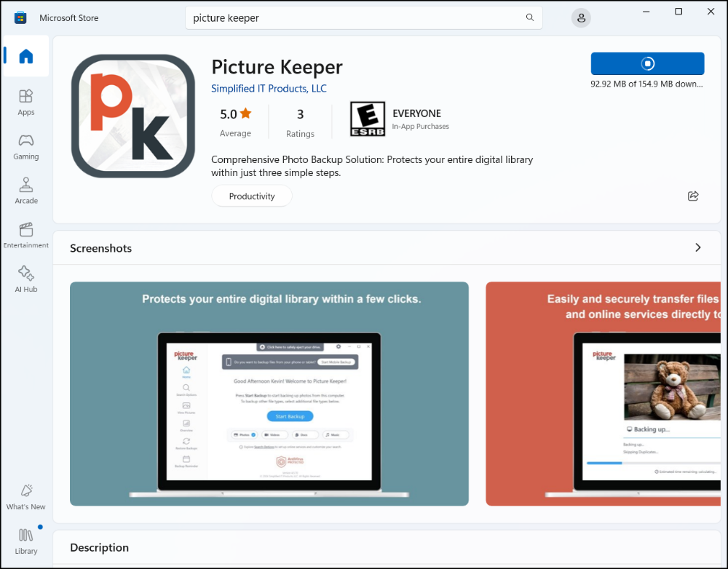Open the Entertainment section
This screenshot has width=728, height=569.
(x=26, y=235)
